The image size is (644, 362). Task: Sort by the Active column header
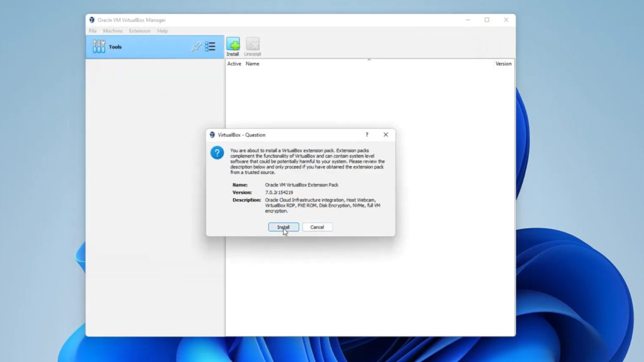click(234, 63)
